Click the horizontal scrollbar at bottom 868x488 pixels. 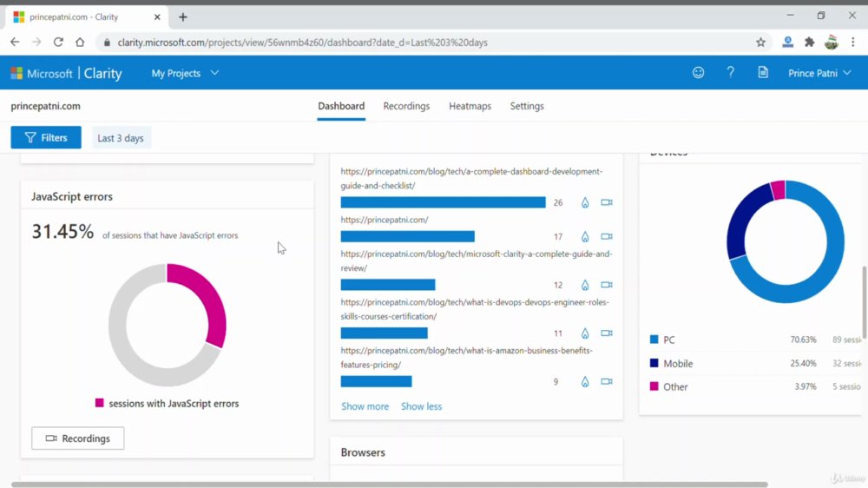coord(389,485)
